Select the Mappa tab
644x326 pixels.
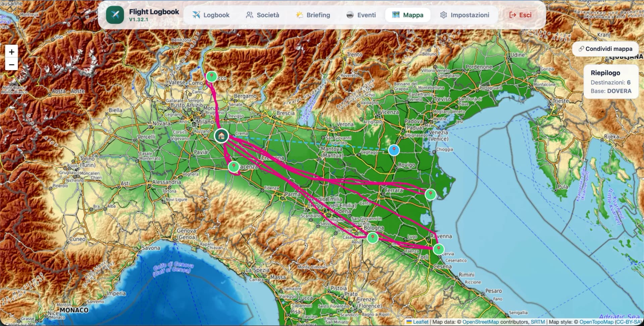pos(408,15)
